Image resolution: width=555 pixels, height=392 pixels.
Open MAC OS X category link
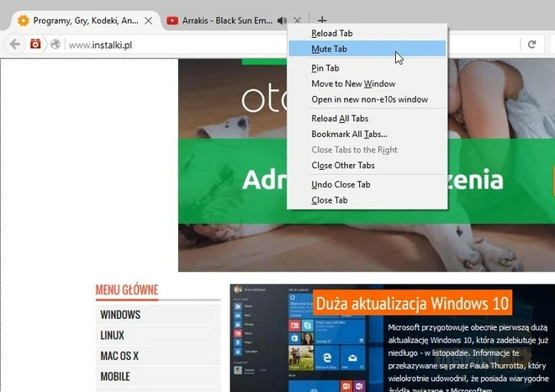119,356
